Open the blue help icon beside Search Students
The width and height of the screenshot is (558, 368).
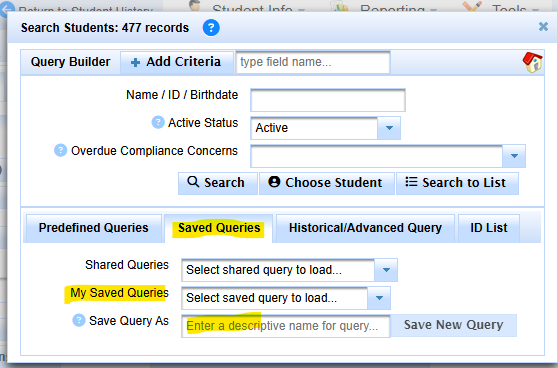pos(211,28)
